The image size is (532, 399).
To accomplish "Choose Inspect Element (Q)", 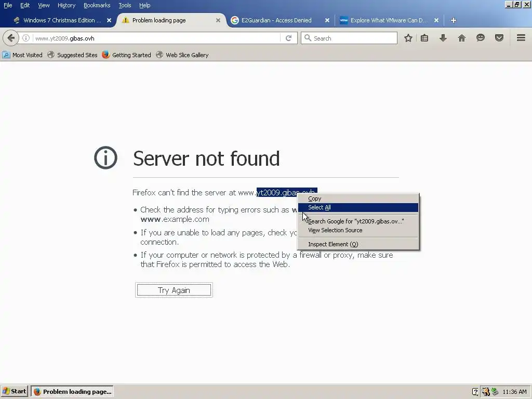I will [358, 244].
